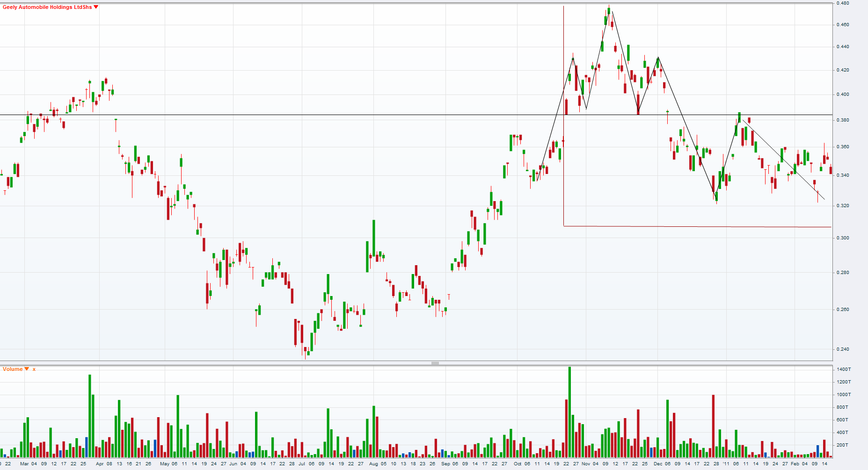The width and height of the screenshot is (868, 470).
Task: Click the 1400T volume axis label
Action: tap(844, 369)
